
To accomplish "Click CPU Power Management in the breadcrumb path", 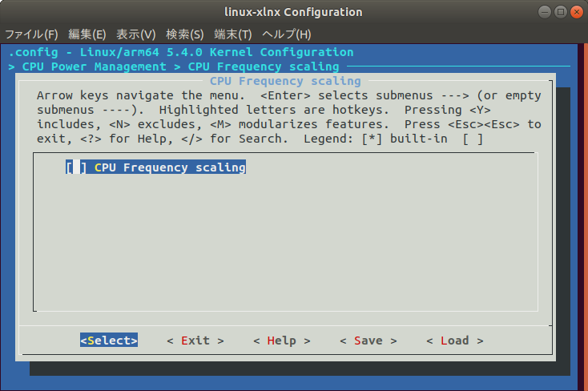I will tap(94, 67).
